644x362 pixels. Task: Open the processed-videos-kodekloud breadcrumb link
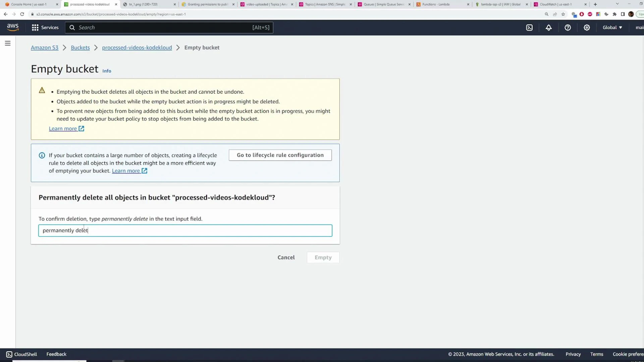click(x=137, y=48)
